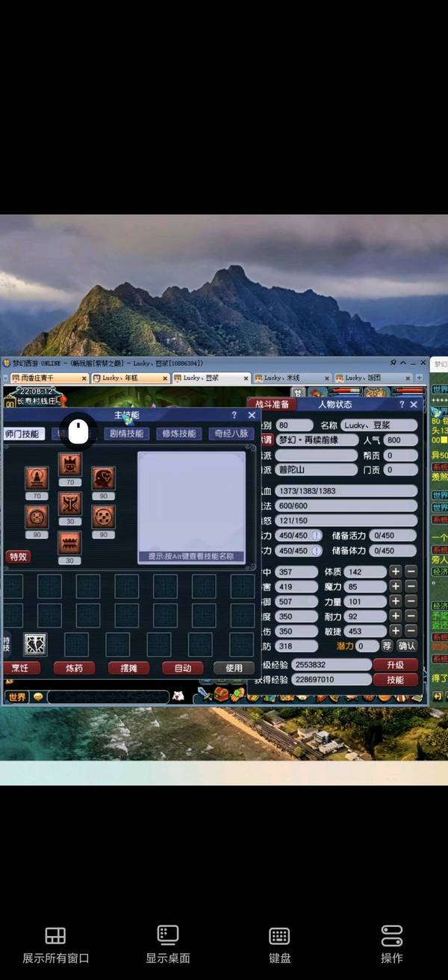This screenshot has height=980, width=448.
Task: Switch to 奇经八脉 tab
Action: pyautogui.click(x=231, y=434)
